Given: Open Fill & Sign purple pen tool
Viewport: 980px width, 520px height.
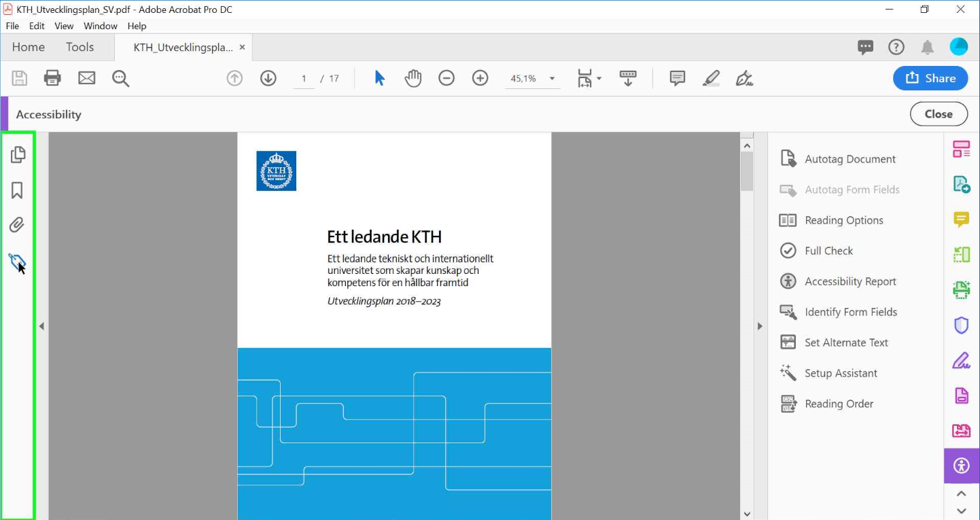Looking at the screenshot, I should point(962,360).
